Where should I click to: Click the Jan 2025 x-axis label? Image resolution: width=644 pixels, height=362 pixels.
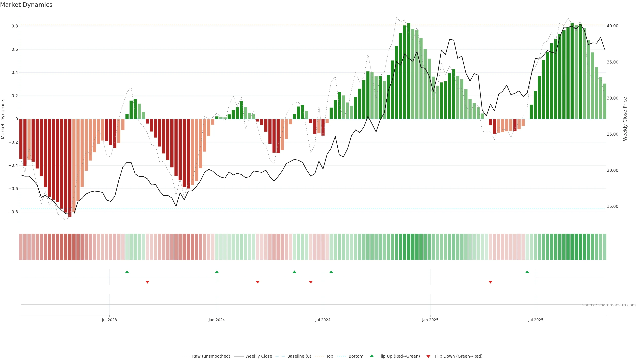coord(430,320)
